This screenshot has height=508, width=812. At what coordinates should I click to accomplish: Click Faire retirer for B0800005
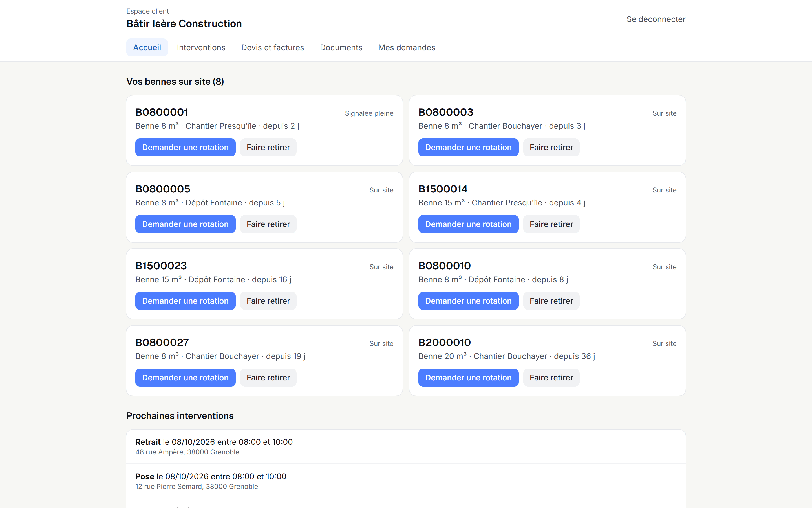point(268,224)
